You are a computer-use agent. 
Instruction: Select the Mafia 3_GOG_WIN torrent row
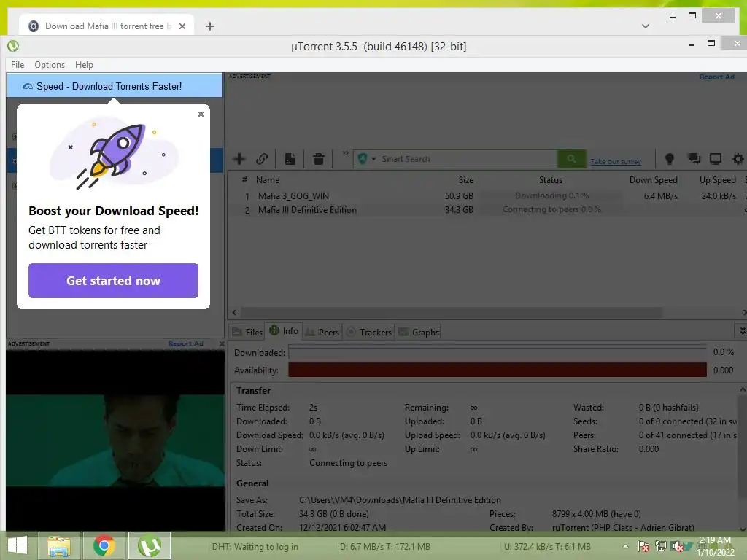point(486,195)
